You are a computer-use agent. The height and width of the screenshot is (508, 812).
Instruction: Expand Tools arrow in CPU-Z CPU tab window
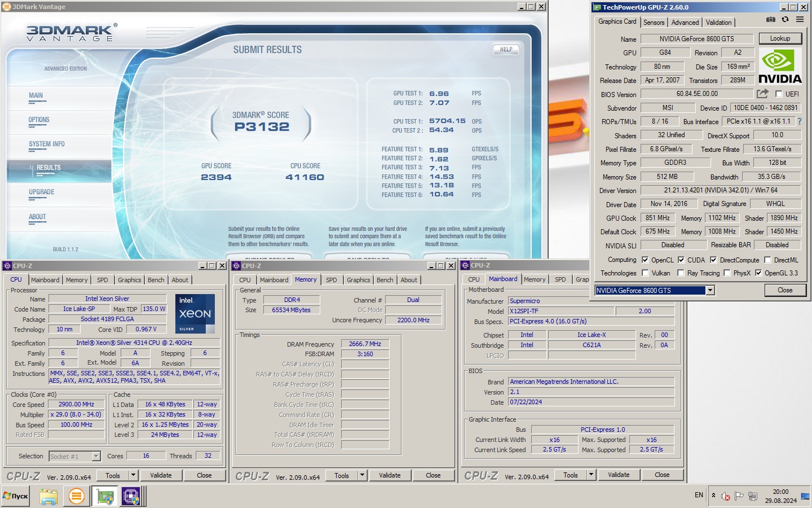[134, 475]
